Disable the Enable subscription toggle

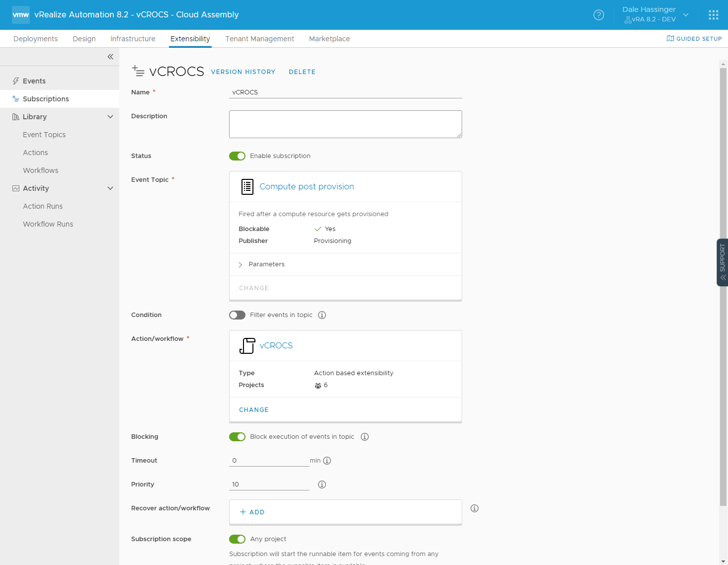tap(237, 156)
